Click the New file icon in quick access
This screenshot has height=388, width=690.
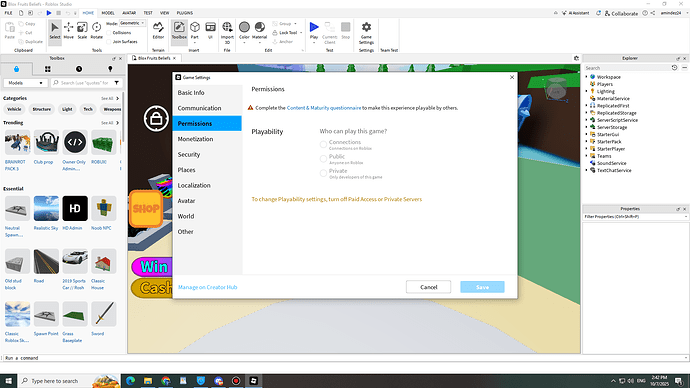21,13
